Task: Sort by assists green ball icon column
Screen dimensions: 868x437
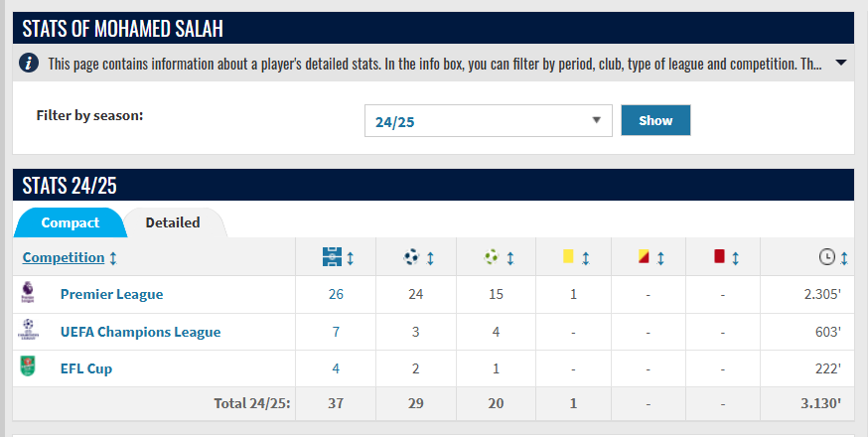Action: tap(491, 257)
